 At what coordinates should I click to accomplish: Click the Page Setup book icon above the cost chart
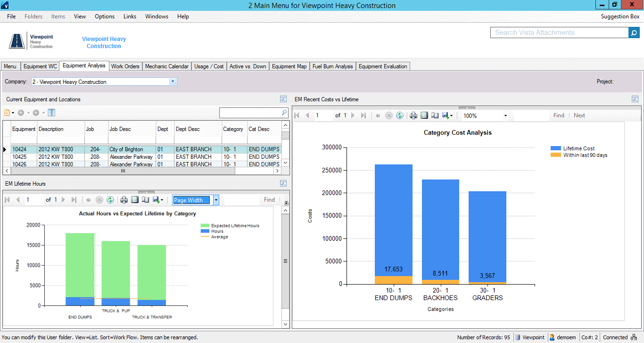tap(435, 115)
